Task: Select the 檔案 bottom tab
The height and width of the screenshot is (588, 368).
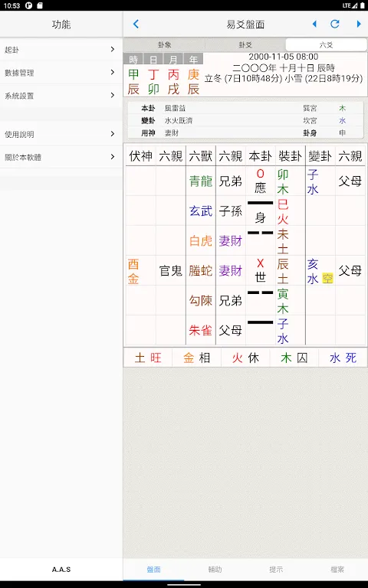Action: [337, 570]
